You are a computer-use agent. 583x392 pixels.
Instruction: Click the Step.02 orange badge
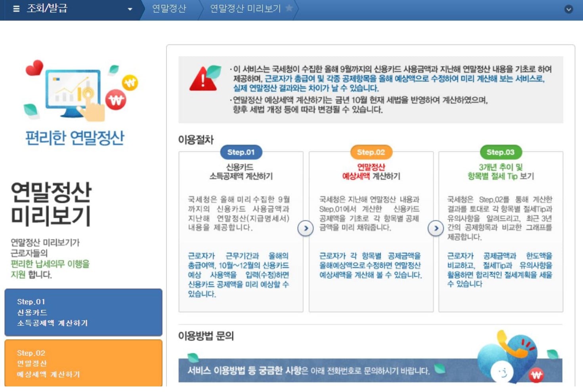tap(371, 152)
